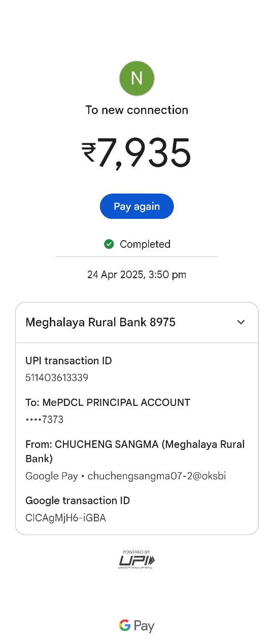Click the MePDCL PRINCIPAL ACCOUNT recipient line
The width and height of the screenshot is (274, 644).
[x=108, y=402]
